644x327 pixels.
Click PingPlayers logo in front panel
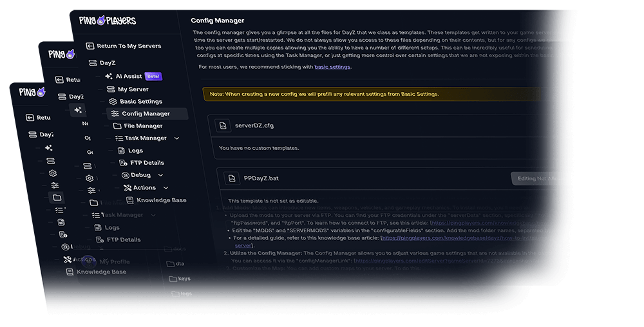(107, 21)
